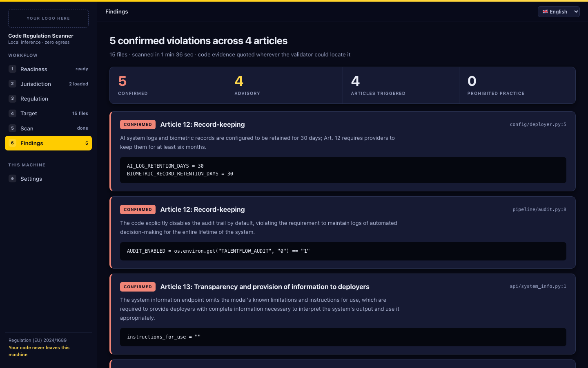Viewport: 588px width, 368px height.
Task: Click the Confirmed badge on pipeline/audit.py finding
Action: 138,209
